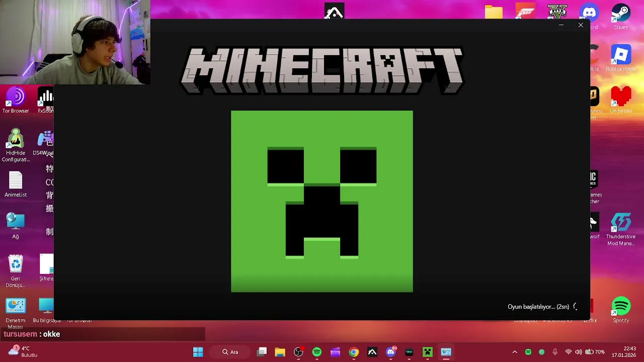This screenshot has width=644, height=362.
Task: Open the FxSound desktop shortcut
Action: pos(46,100)
